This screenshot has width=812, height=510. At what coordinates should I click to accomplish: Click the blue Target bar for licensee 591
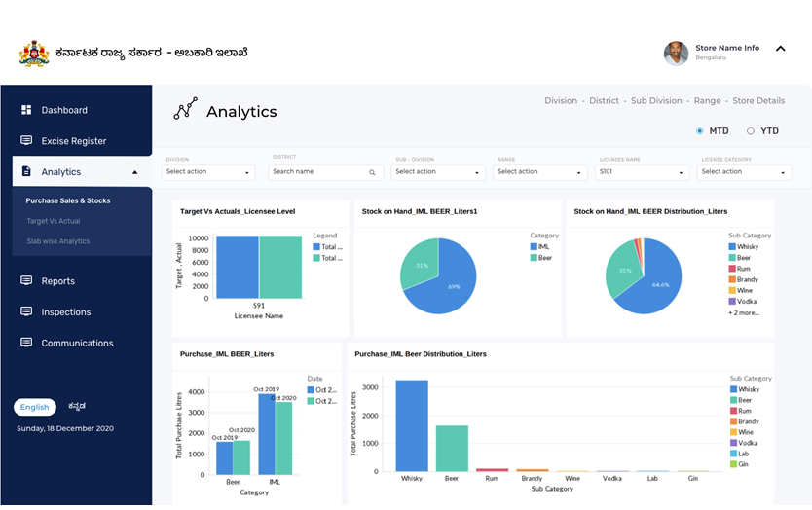tap(238, 268)
